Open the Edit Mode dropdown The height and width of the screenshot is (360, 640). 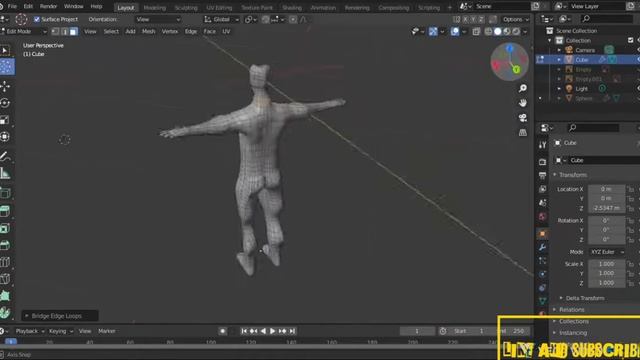tap(24, 31)
